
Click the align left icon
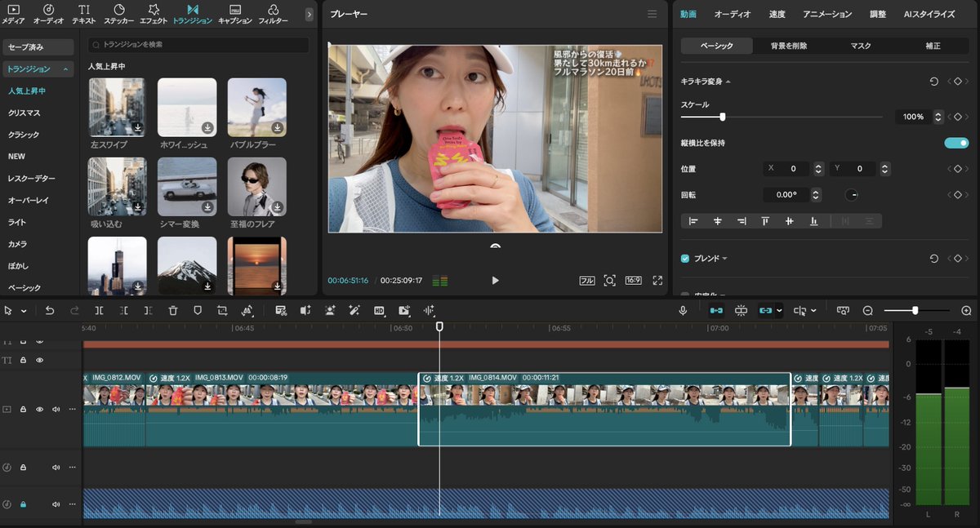point(694,221)
